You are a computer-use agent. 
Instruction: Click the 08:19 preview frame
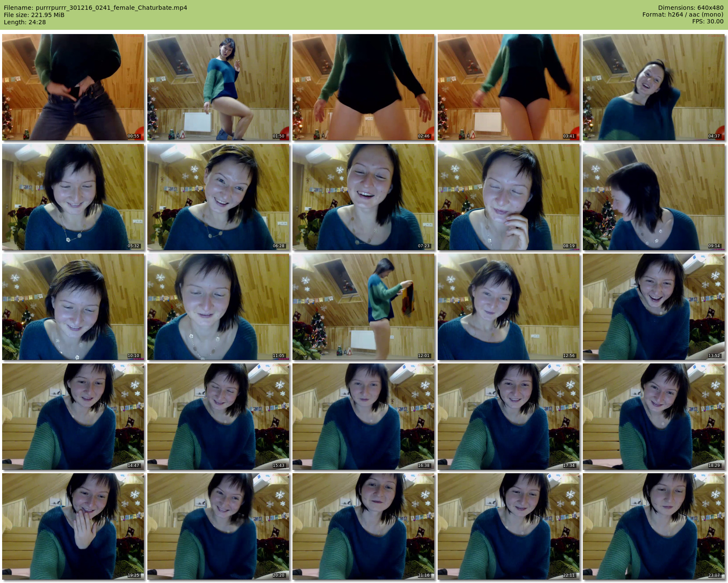509,197
